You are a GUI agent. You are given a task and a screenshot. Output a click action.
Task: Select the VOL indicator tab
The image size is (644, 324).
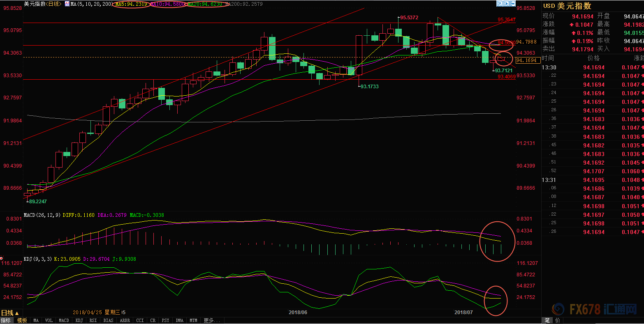[x=49, y=320]
